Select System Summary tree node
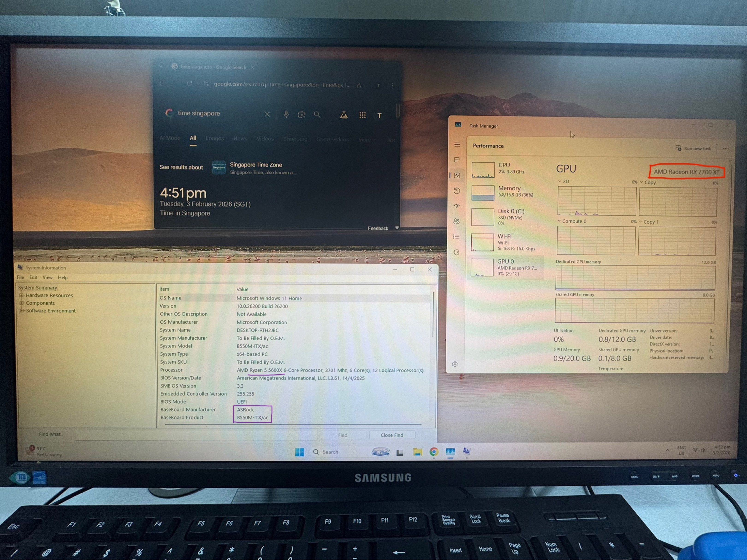747x560 pixels. point(38,288)
